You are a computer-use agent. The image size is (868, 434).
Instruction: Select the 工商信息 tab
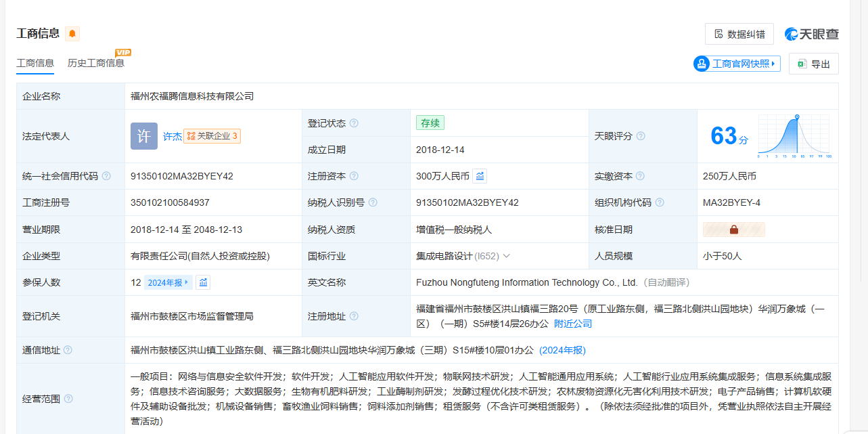click(35, 63)
